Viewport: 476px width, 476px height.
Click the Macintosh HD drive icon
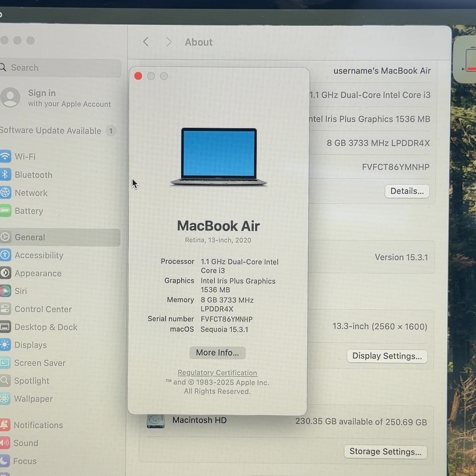point(155,421)
